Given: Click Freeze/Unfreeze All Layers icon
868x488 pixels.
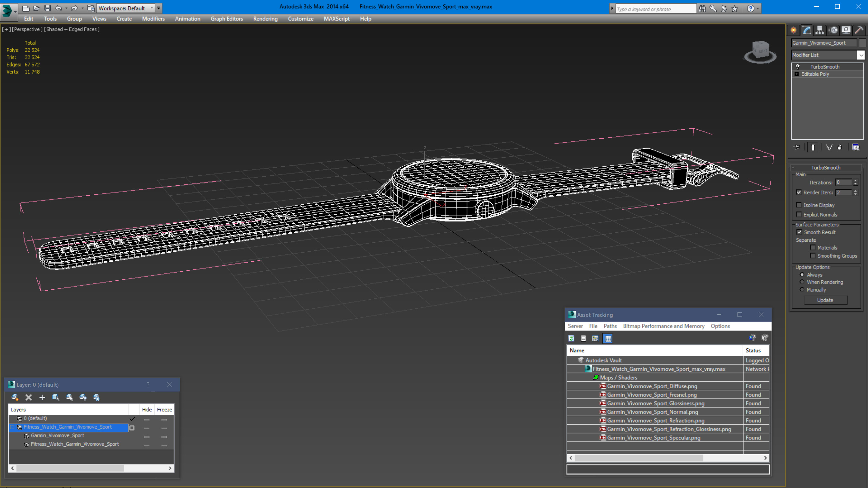Looking at the screenshot, I should [x=96, y=397].
